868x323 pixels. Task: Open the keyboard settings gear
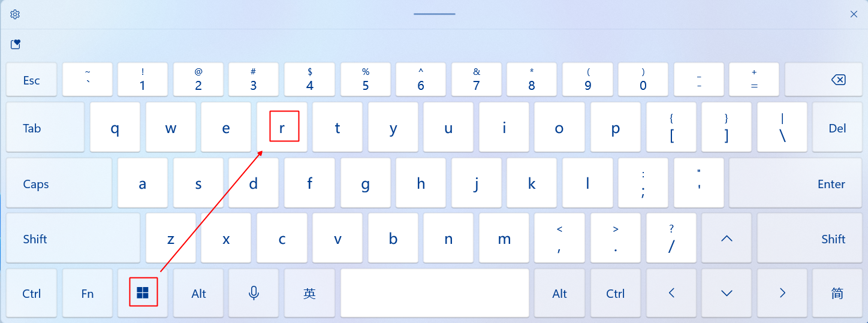coord(15,14)
